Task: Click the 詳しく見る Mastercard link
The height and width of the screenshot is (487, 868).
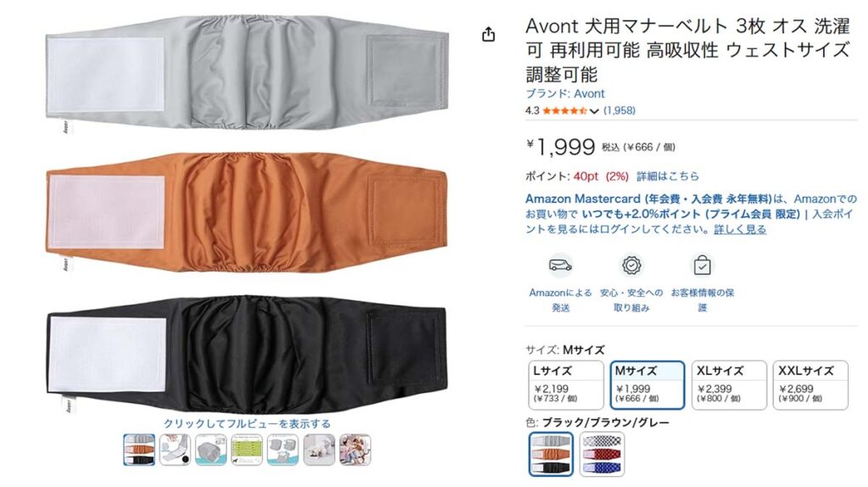Action: (x=739, y=229)
